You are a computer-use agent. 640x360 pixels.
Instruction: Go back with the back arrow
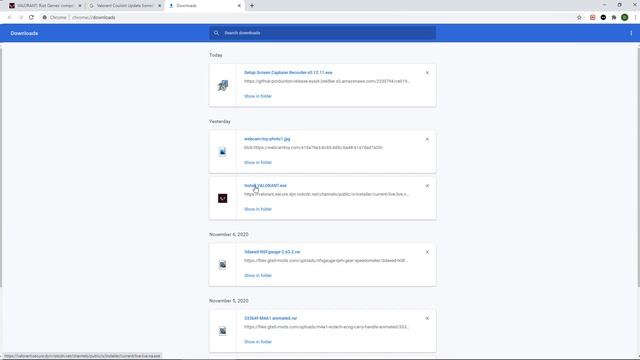click(x=10, y=18)
